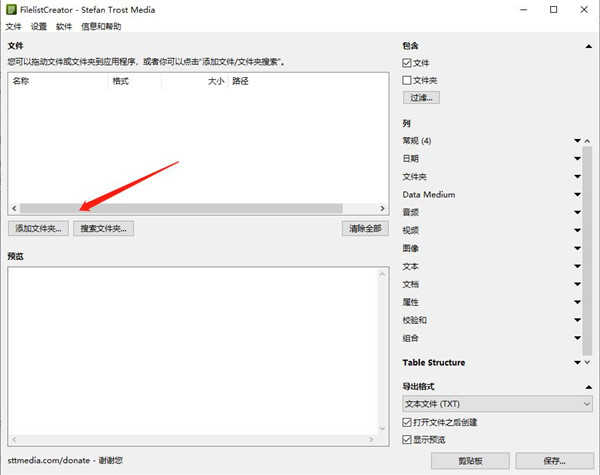600x475 pixels.
Task: Click the FilelistCreator app icon in title bar
Action: point(11,10)
